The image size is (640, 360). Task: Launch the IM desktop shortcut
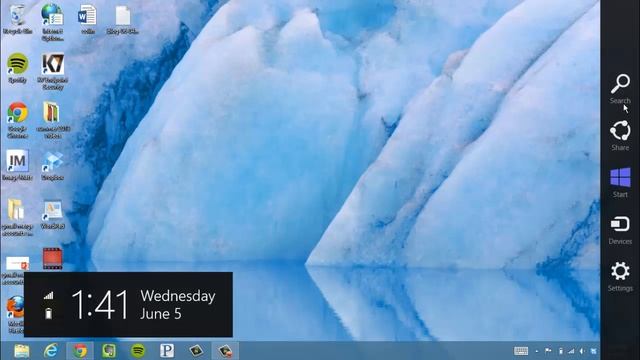click(17, 165)
